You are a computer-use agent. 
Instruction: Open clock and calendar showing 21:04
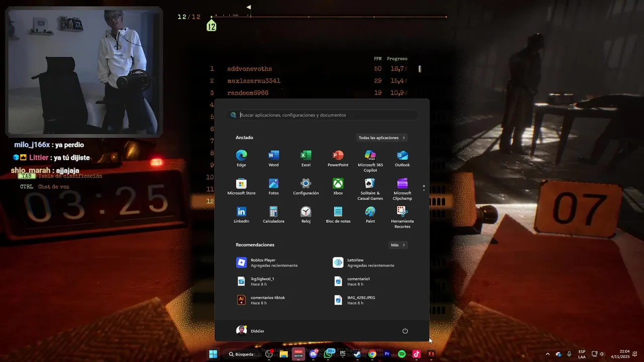tap(620, 354)
